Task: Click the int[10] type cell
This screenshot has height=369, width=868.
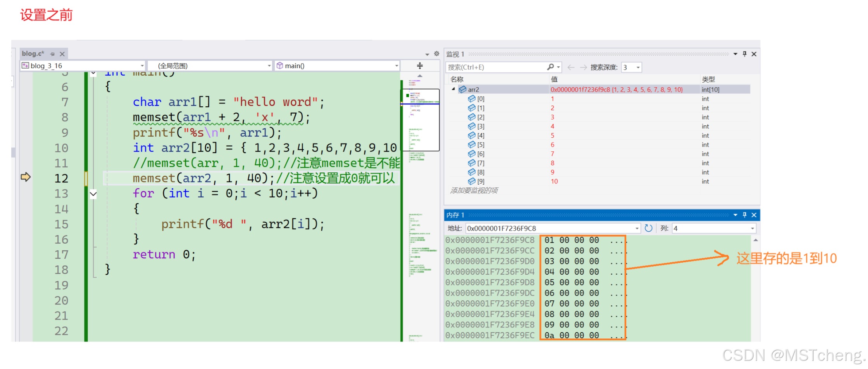Action: coord(710,90)
